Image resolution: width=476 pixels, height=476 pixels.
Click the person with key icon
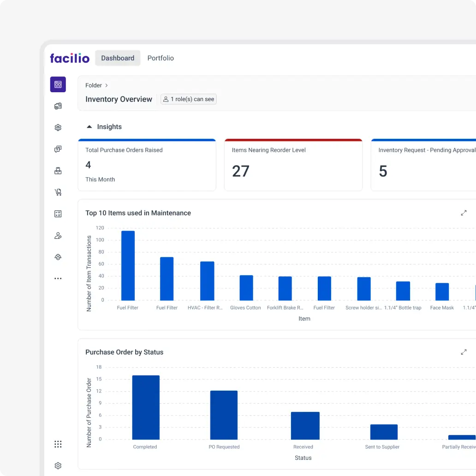[x=58, y=236]
